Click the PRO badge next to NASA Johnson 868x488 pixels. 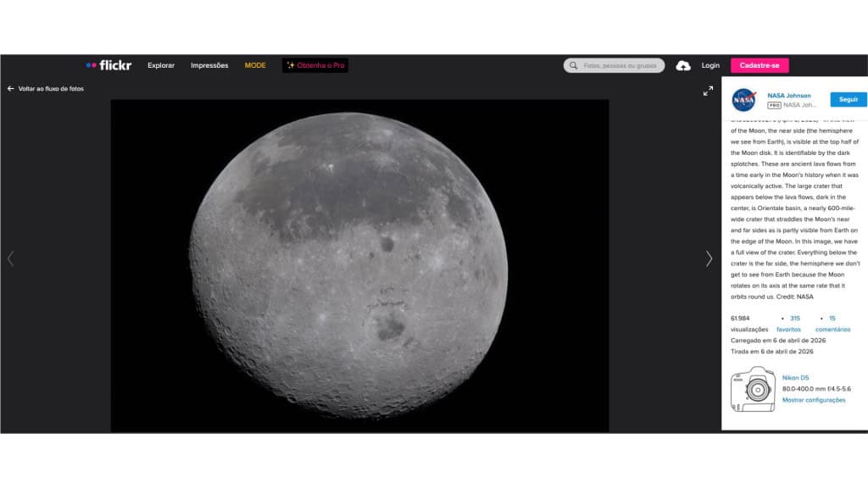click(x=775, y=107)
